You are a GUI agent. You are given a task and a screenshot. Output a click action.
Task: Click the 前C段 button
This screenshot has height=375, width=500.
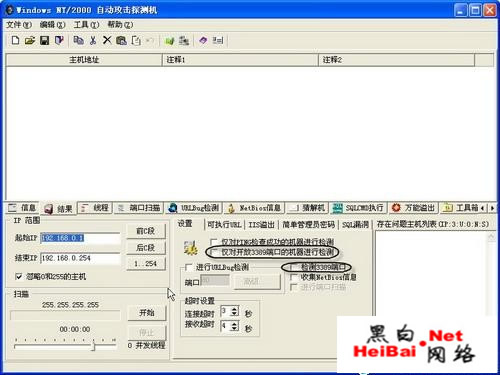[146, 231]
